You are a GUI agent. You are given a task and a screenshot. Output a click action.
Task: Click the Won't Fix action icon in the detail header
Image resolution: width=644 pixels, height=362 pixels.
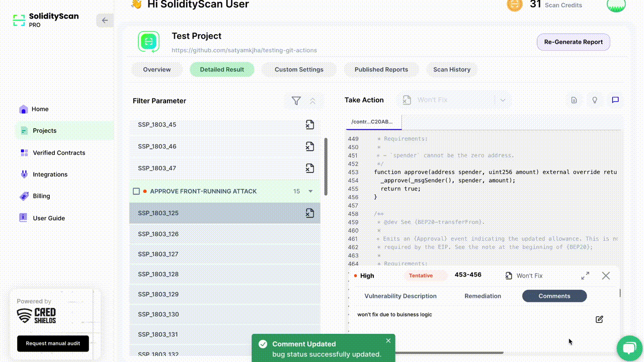(x=510, y=276)
